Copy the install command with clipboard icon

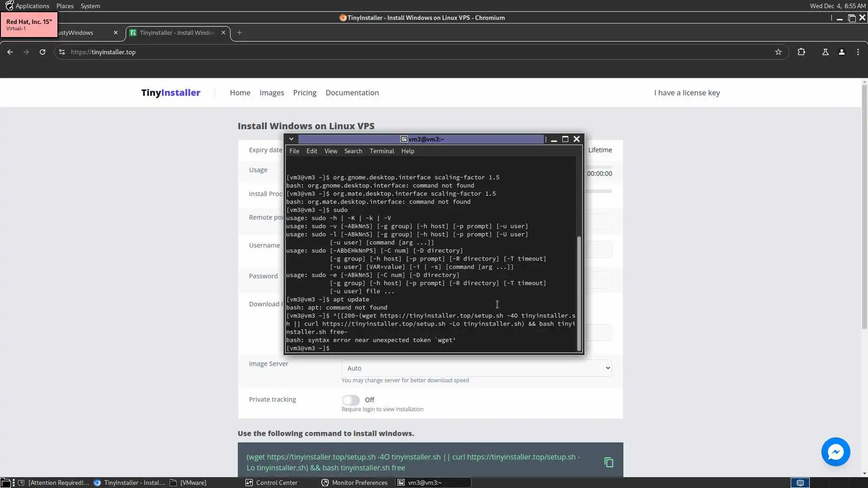click(609, 462)
